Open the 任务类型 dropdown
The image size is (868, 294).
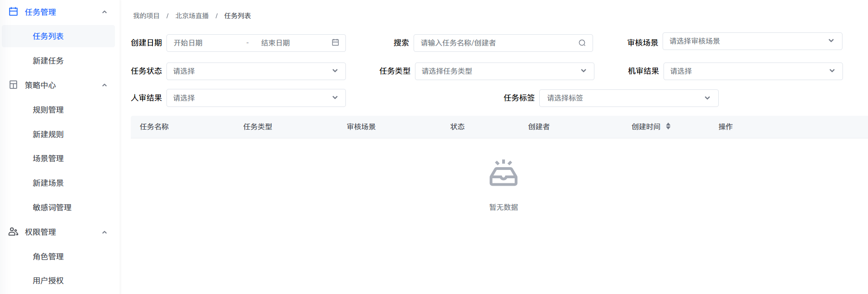pyautogui.click(x=504, y=71)
